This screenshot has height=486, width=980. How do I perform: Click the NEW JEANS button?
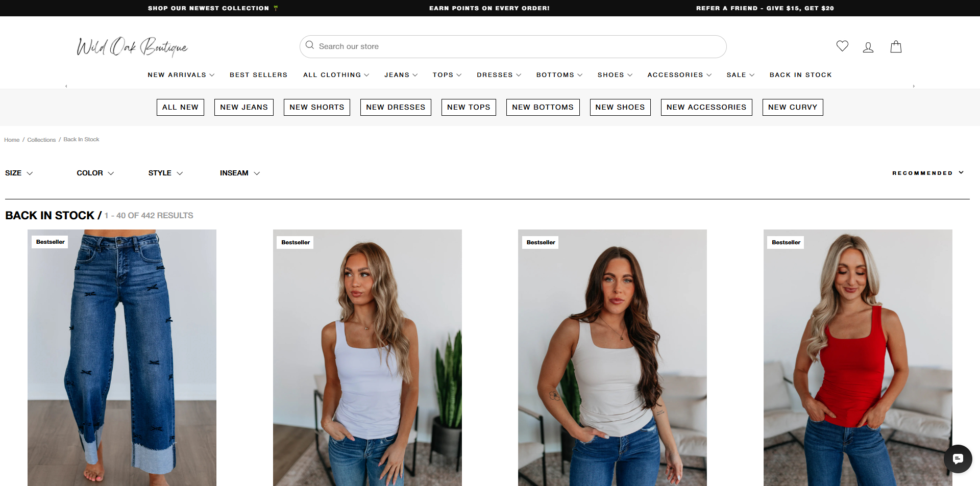point(243,107)
